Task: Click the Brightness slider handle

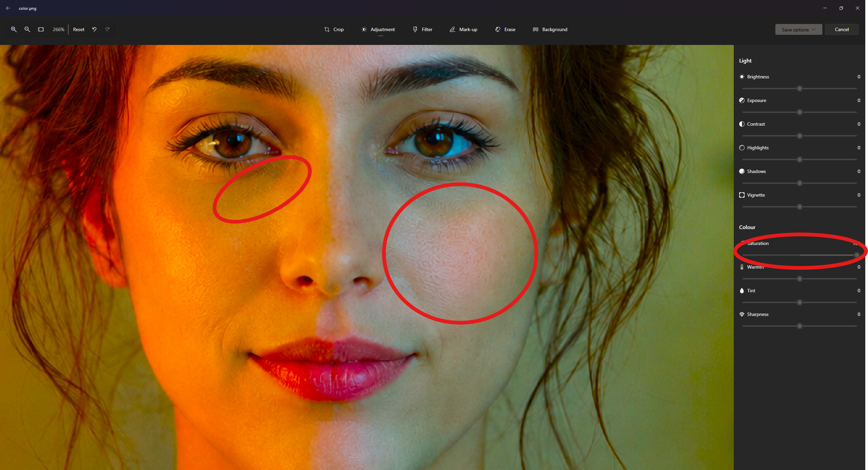Action: click(x=799, y=89)
